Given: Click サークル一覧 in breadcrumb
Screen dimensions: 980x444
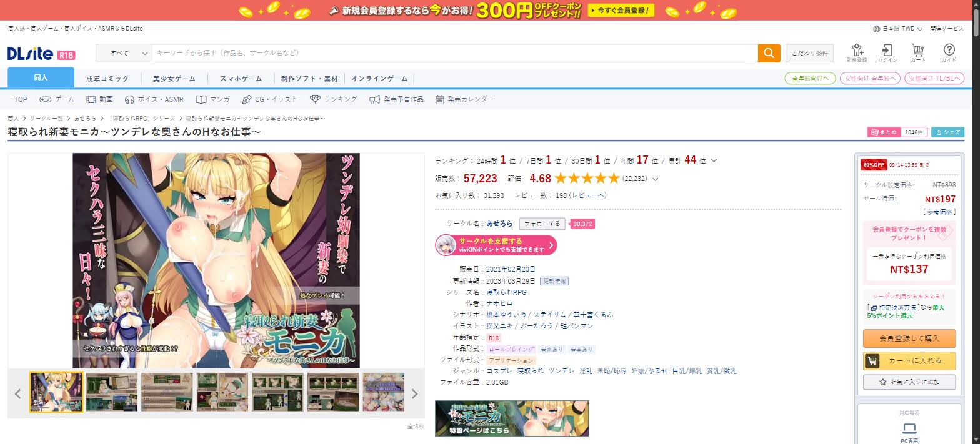Looking at the screenshot, I should (46, 118).
